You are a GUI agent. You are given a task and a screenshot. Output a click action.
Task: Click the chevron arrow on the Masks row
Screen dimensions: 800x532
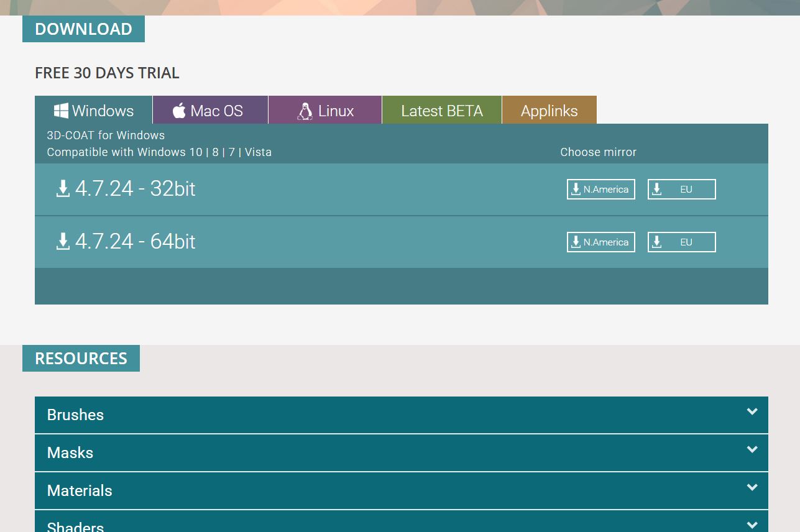point(752,449)
